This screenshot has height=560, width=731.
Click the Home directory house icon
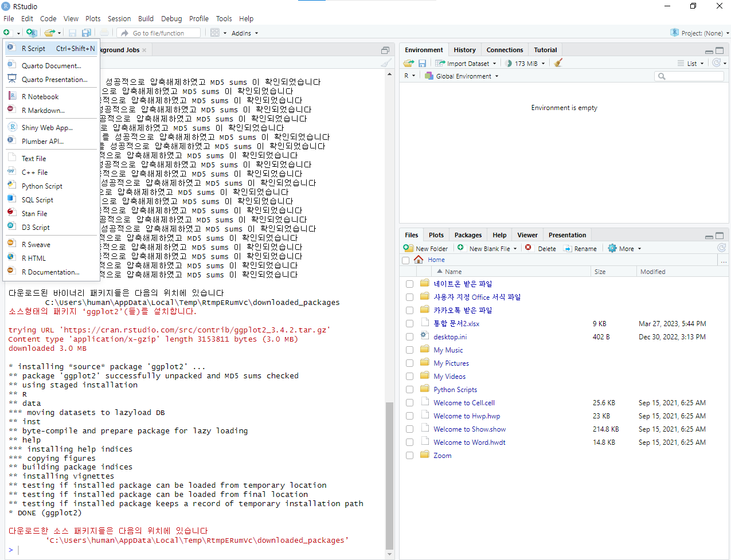(x=419, y=260)
